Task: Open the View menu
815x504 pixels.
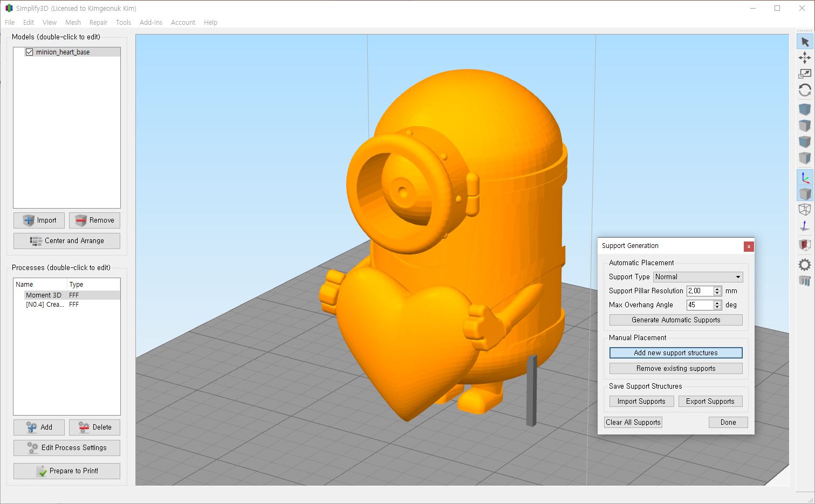Action: point(50,22)
